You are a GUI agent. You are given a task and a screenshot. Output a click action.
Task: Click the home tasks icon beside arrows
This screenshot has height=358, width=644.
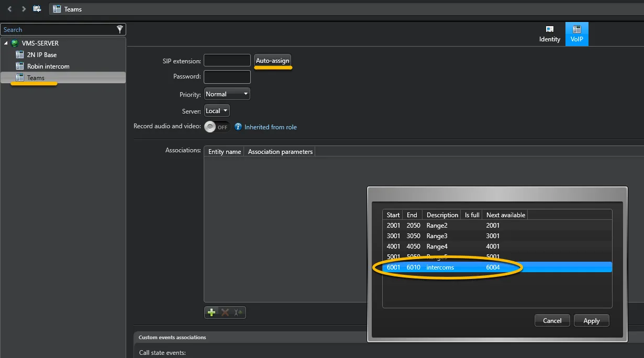[37, 9]
